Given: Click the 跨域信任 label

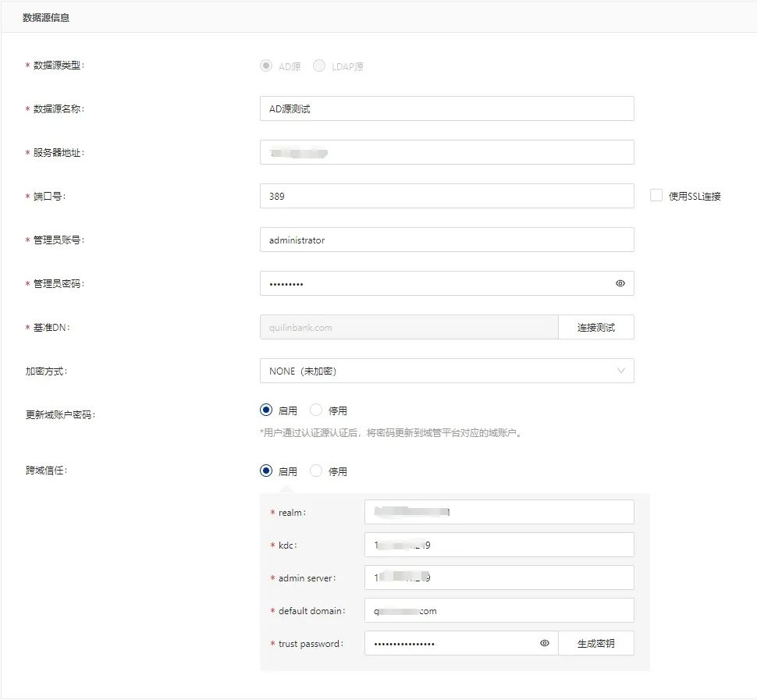Looking at the screenshot, I should (x=46, y=471).
